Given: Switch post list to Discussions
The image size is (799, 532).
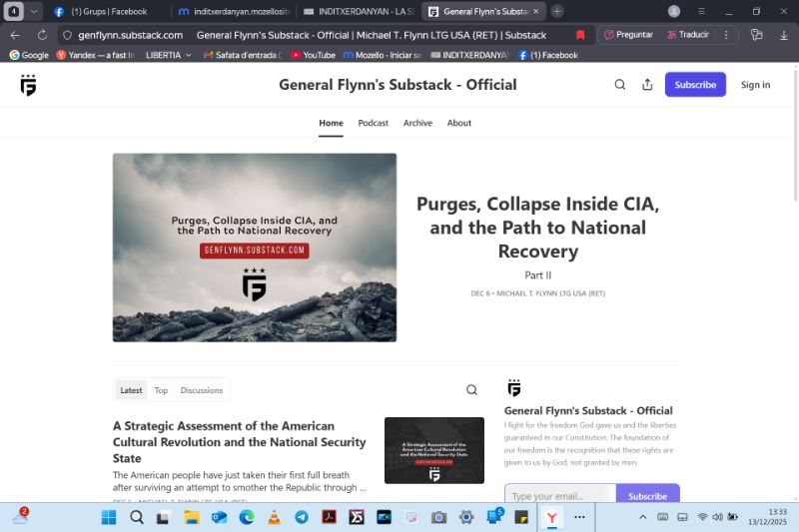Looking at the screenshot, I should point(202,390).
